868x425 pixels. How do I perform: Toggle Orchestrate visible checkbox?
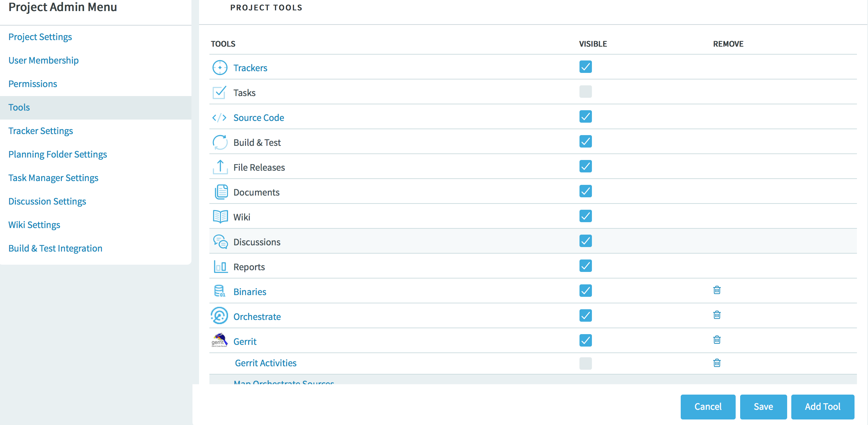(586, 315)
